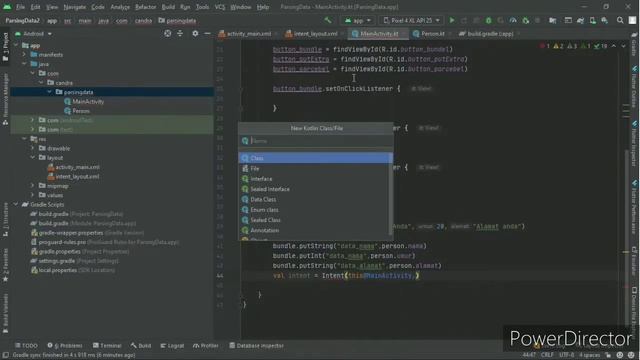Select the app run configuration dropdown
This screenshot has width=640, height=360.
tap(358, 20)
